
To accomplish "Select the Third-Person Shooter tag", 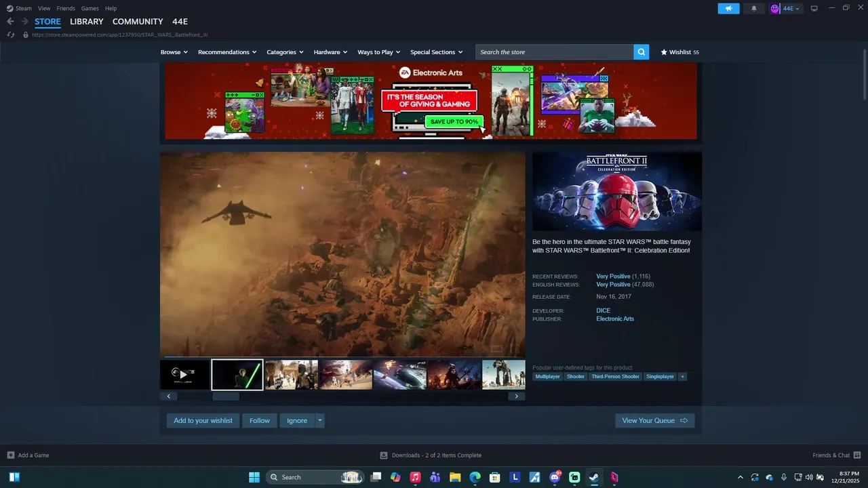I will click(615, 376).
